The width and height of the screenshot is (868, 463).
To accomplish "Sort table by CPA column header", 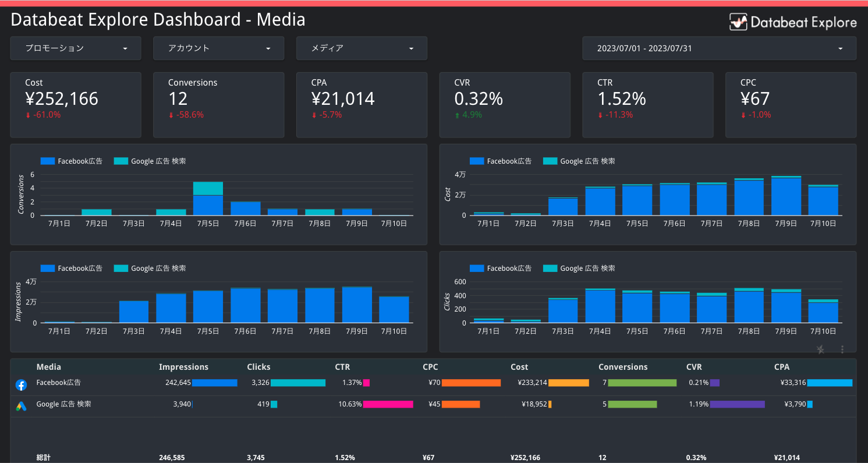I will 782,367.
